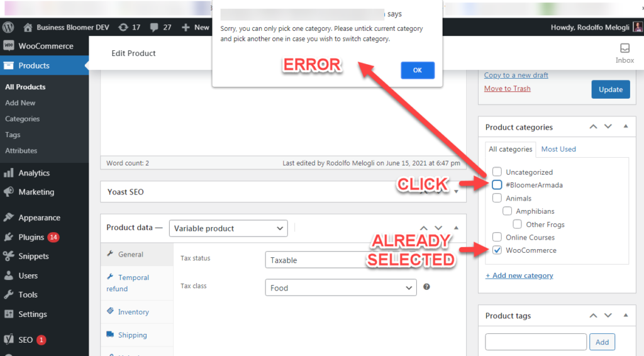Move Product tags panel up

pos(594,315)
